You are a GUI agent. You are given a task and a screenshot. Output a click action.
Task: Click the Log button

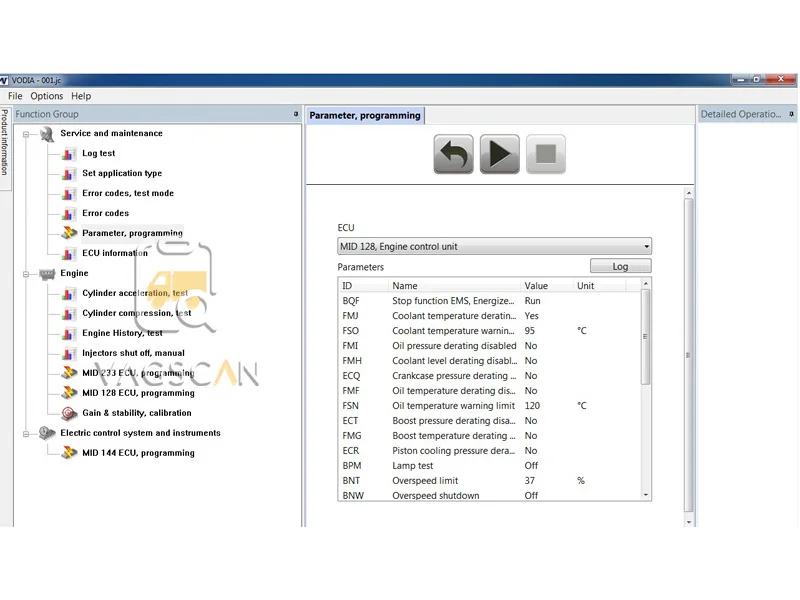pyautogui.click(x=620, y=266)
